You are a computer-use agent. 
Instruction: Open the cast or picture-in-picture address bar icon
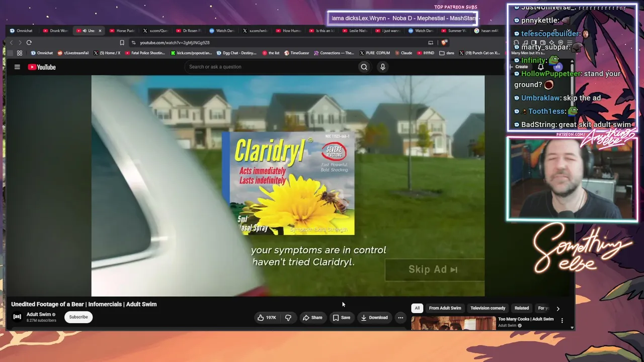pyautogui.click(x=431, y=43)
